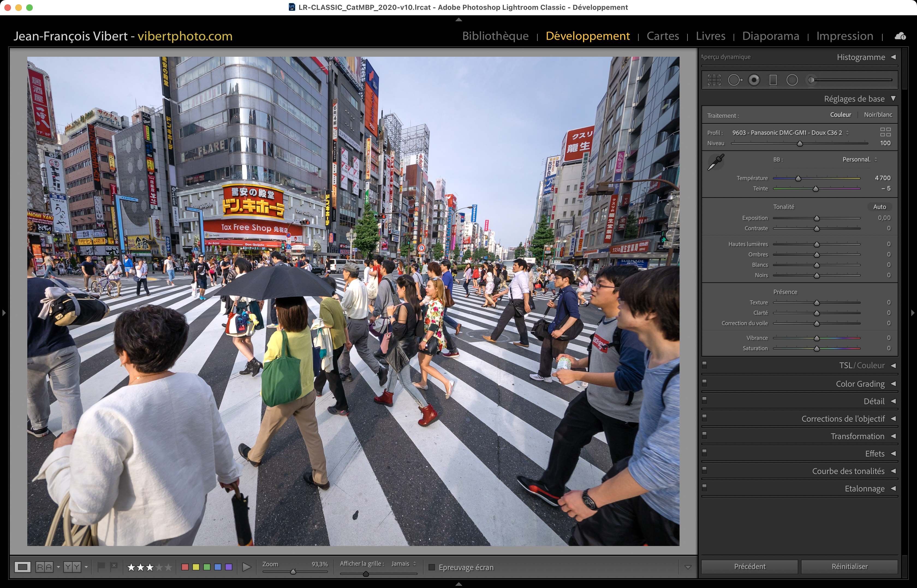Screen dimensions: 917x588
Task: Pick up the white balance eyedropper
Action: (x=716, y=162)
